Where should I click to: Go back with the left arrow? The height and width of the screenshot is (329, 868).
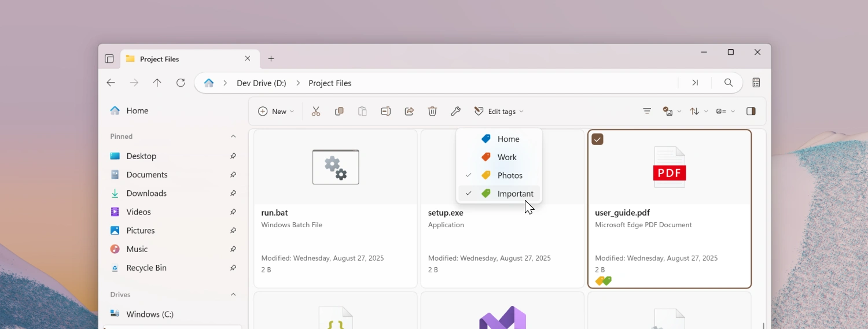[111, 83]
